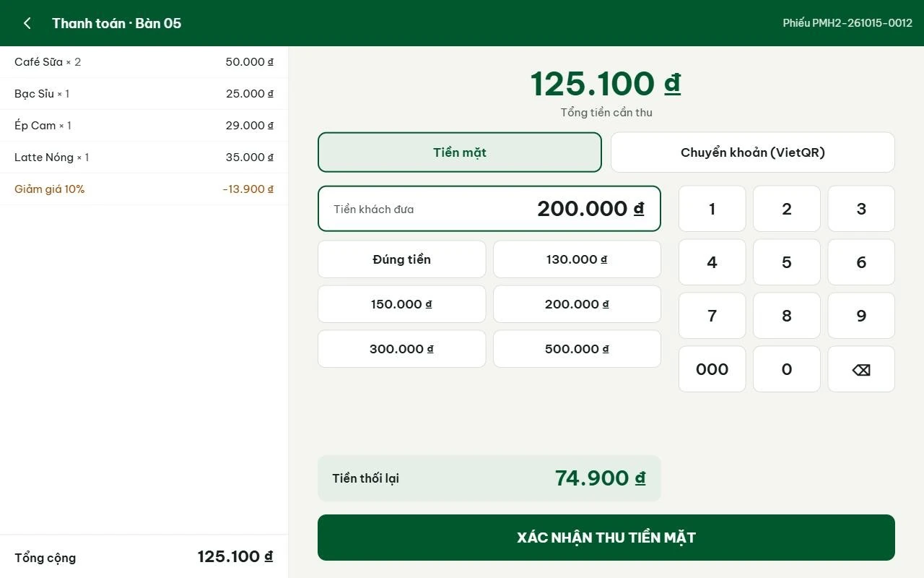This screenshot has height=578, width=924.
Task: Go back using the arrow icon
Action: [27, 23]
